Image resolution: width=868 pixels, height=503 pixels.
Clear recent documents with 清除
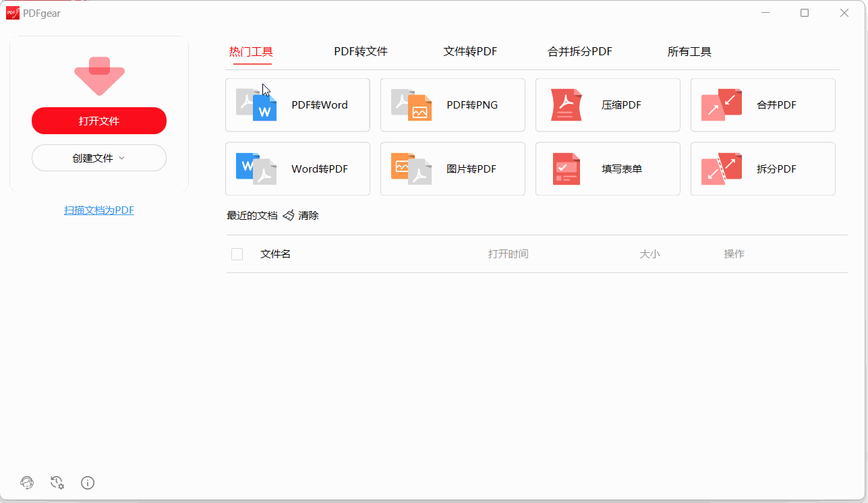pyautogui.click(x=301, y=216)
